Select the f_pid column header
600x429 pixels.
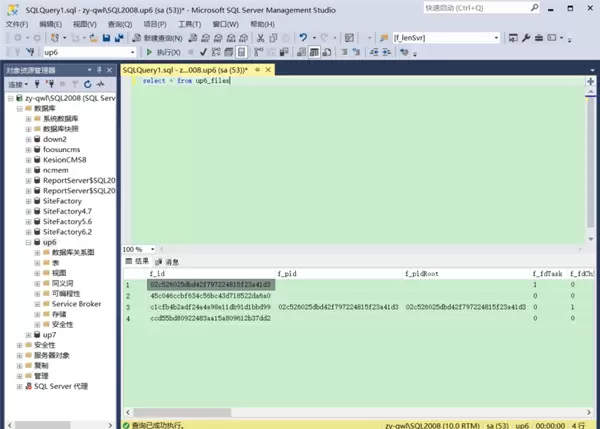tap(286, 273)
